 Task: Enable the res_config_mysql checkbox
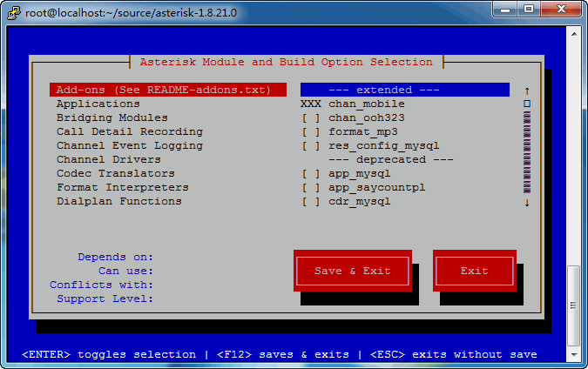click(x=311, y=145)
